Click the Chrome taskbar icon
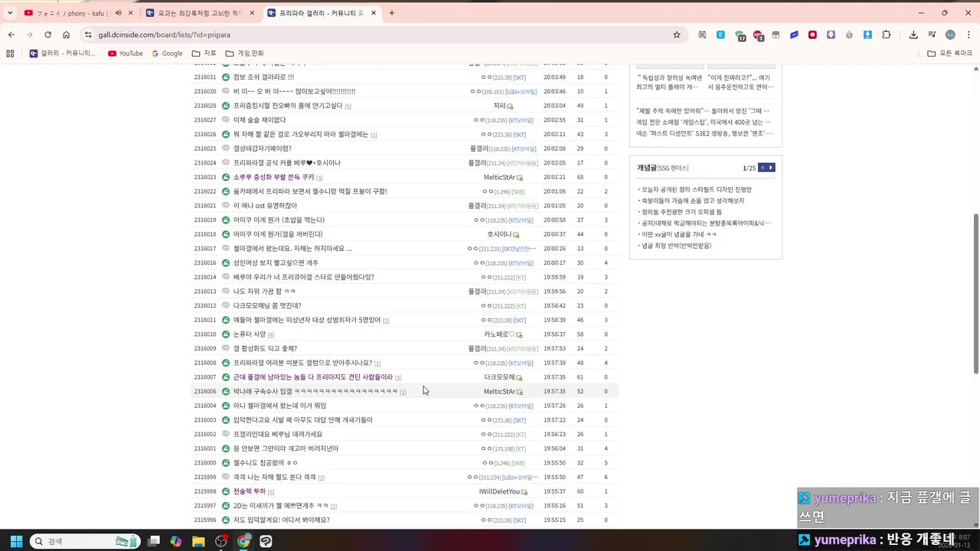The width and height of the screenshot is (980, 551). click(x=243, y=541)
